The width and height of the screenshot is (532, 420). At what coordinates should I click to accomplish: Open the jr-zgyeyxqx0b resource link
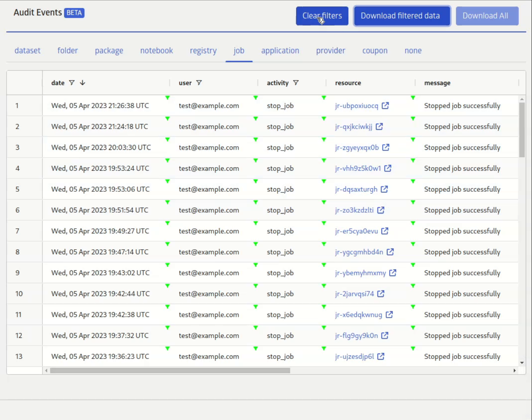[x=357, y=148]
